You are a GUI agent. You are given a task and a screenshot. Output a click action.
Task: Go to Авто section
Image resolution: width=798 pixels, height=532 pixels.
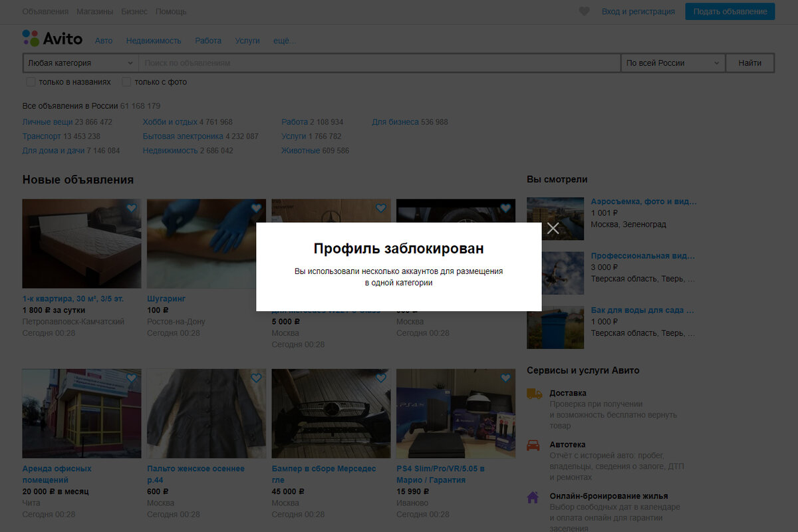[x=104, y=41]
